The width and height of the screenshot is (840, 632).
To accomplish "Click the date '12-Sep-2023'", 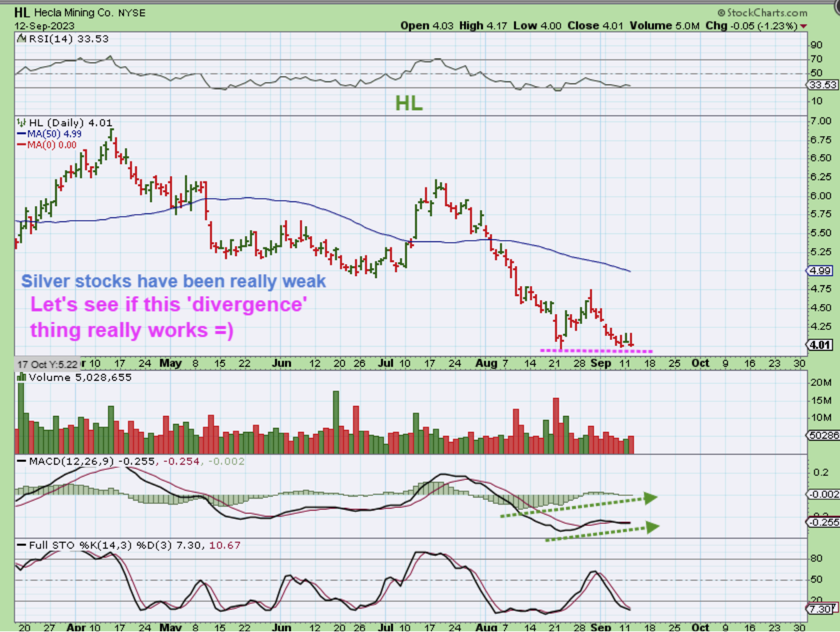I will click(x=45, y=25).
